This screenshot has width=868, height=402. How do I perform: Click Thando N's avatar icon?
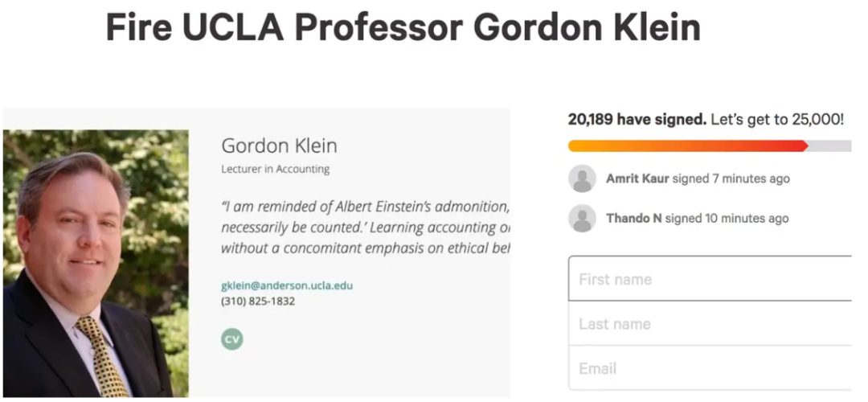[582, 218]
